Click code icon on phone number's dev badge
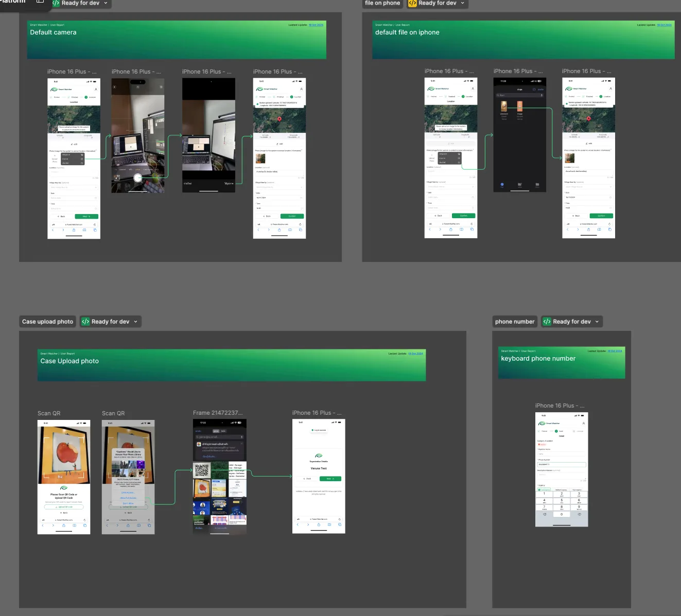681x616 pixels. click(x=547, y=322)
